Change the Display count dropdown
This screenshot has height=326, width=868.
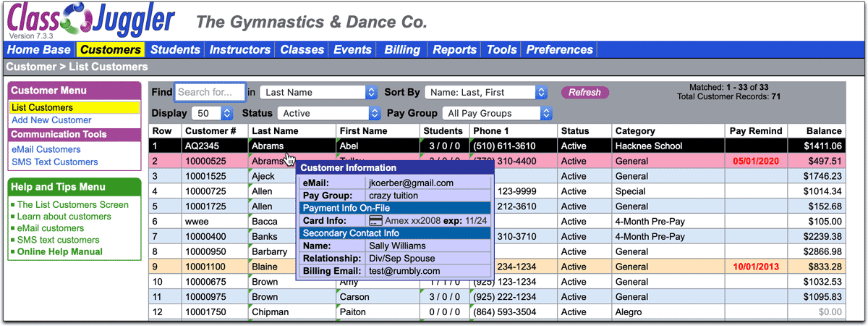[212, 114]
